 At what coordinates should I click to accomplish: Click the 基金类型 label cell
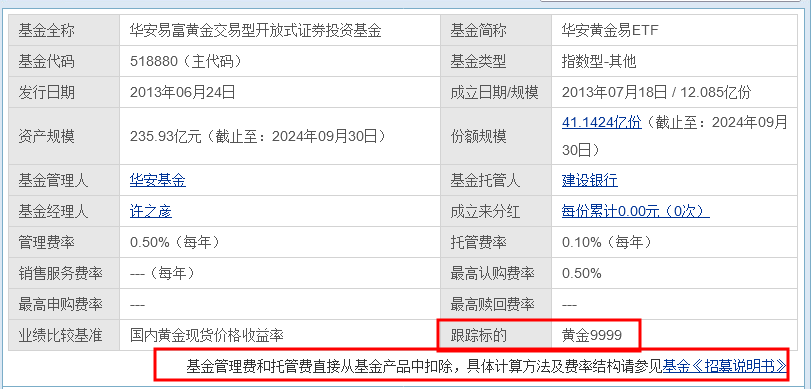click(x=496, y=61)
